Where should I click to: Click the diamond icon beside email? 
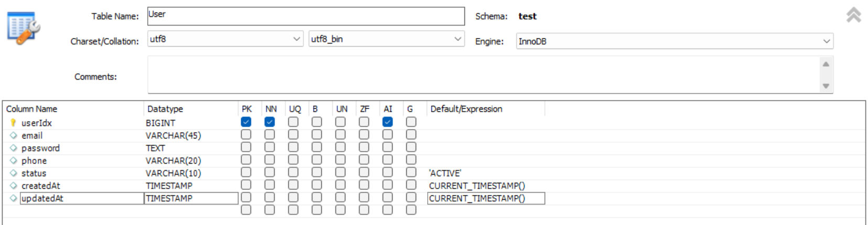tap(14, 135)
